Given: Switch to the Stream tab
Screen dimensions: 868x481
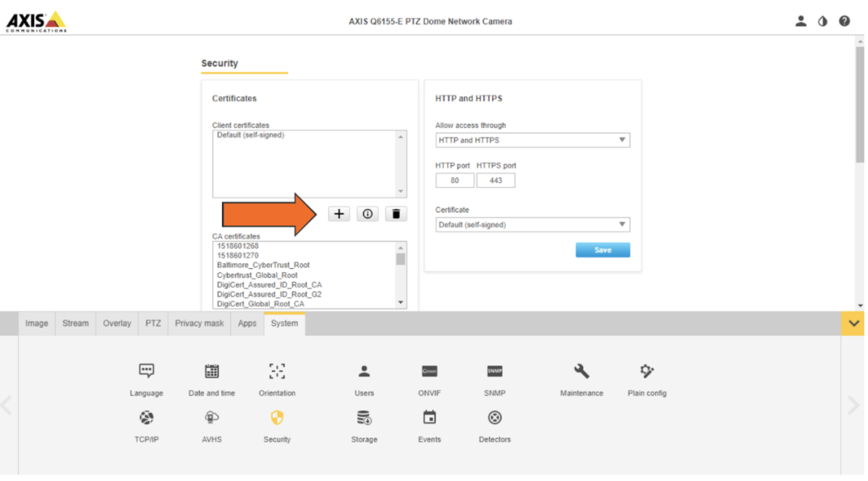Looking at the screenshot, I should tap(75, 323).
